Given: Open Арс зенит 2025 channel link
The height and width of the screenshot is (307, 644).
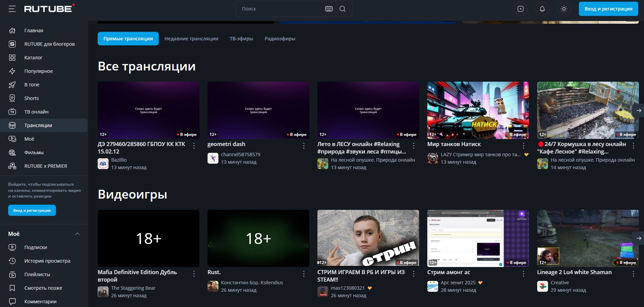Looking at the screenshot, I should (x=458, y=283).
